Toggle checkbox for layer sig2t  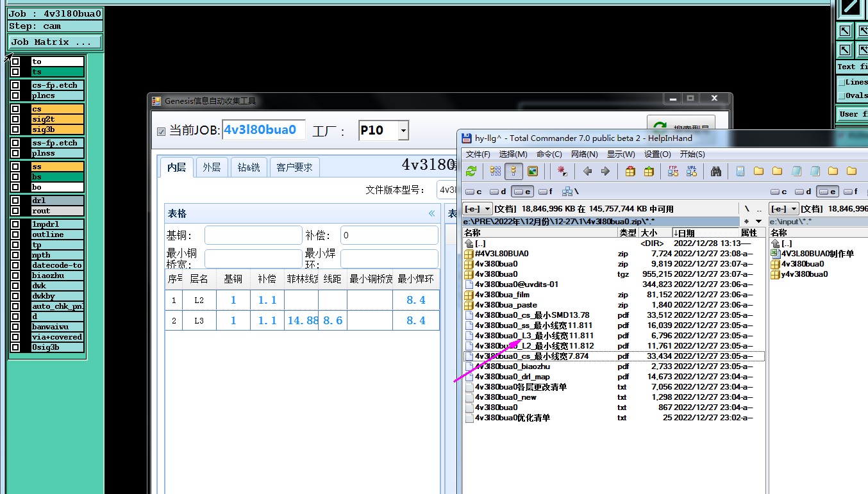point(16,119)
